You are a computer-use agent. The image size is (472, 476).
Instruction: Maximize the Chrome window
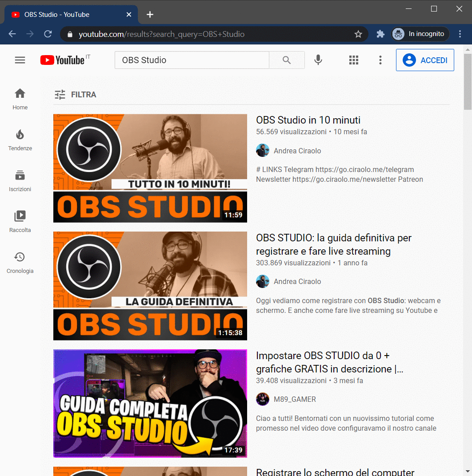(x=434, y=9)
